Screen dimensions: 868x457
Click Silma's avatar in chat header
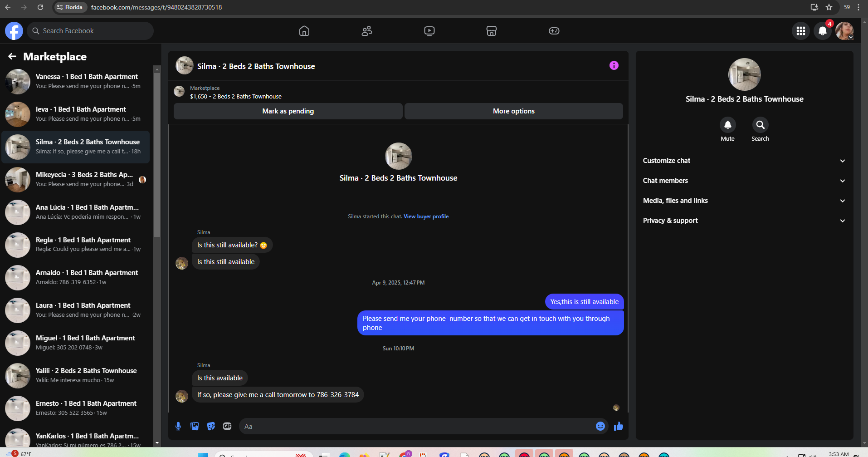(185, 65)
